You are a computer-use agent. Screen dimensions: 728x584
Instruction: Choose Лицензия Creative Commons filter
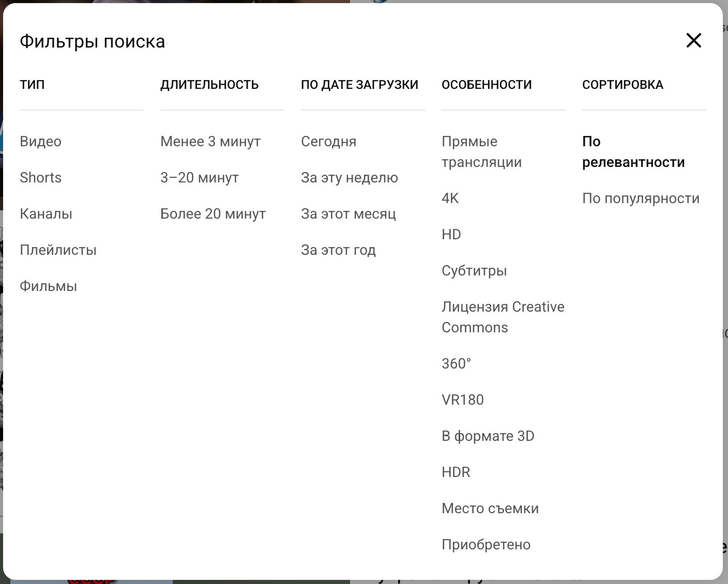[502, 317]
